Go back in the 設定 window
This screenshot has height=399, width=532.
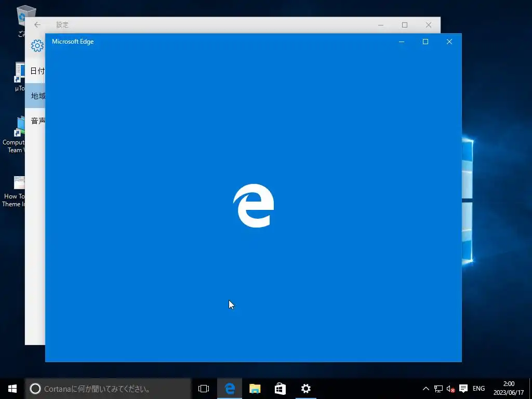(x=37, y=25)
